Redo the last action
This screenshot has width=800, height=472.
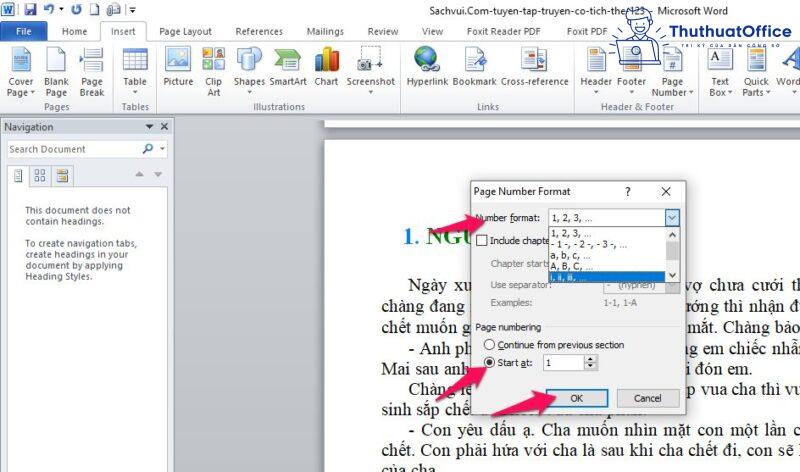[77, 9]
